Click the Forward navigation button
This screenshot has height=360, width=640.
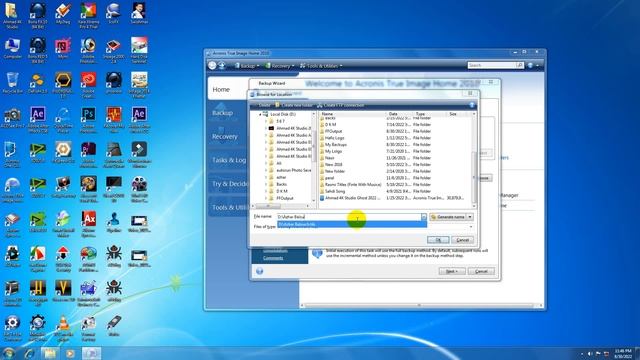pyautogui.click(x=222, y=65)
